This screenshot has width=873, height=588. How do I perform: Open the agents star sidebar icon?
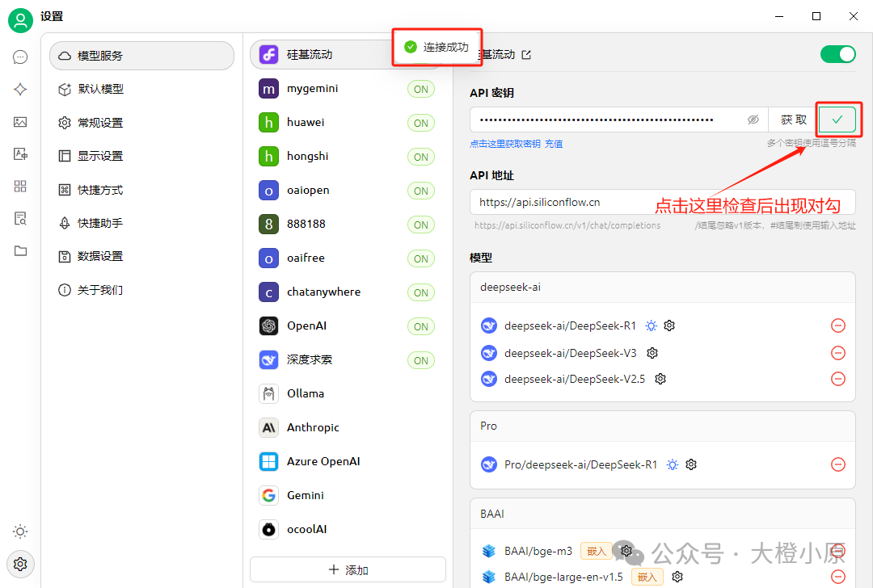(x=20, y=89)
